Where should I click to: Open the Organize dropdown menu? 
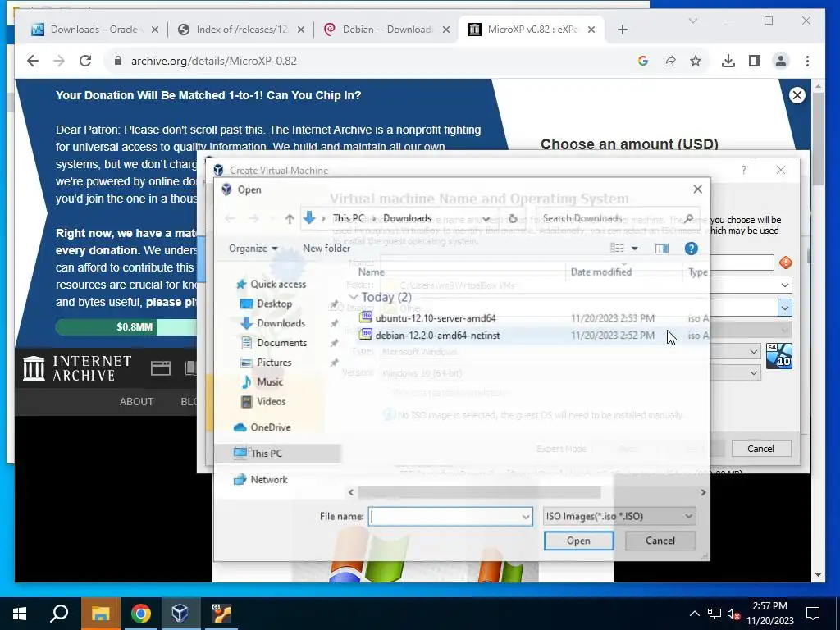pyautogui.click(x=253, y=249)
